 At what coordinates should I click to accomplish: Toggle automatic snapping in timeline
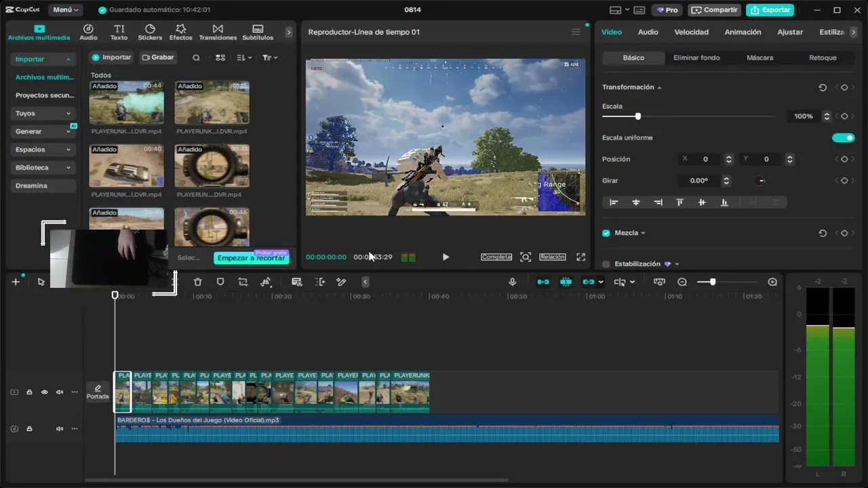pos(566,282)
